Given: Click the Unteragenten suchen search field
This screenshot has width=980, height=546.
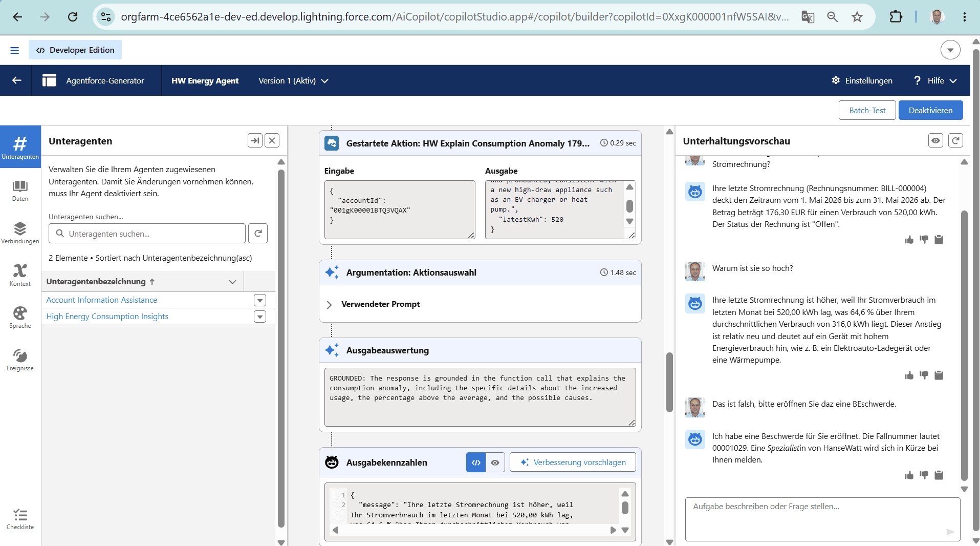Looking at the screenshot, I should [x=147, y=234].
